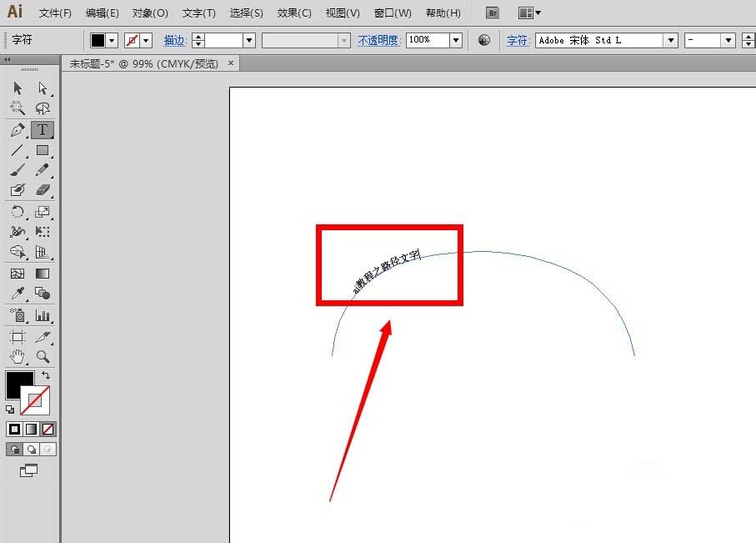
Task: Select the Eyedropper tool
Action: click(18, 293)
